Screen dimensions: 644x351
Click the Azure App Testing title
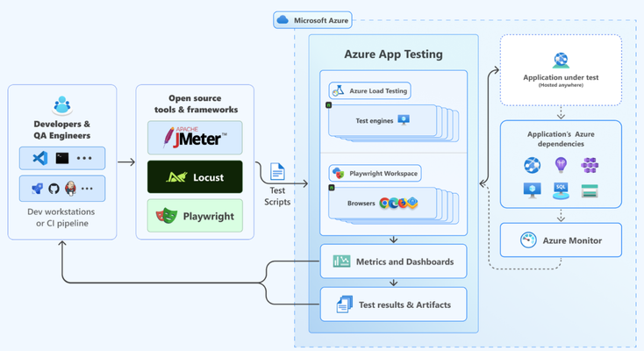pyautogui.click(x=393, y=54)
